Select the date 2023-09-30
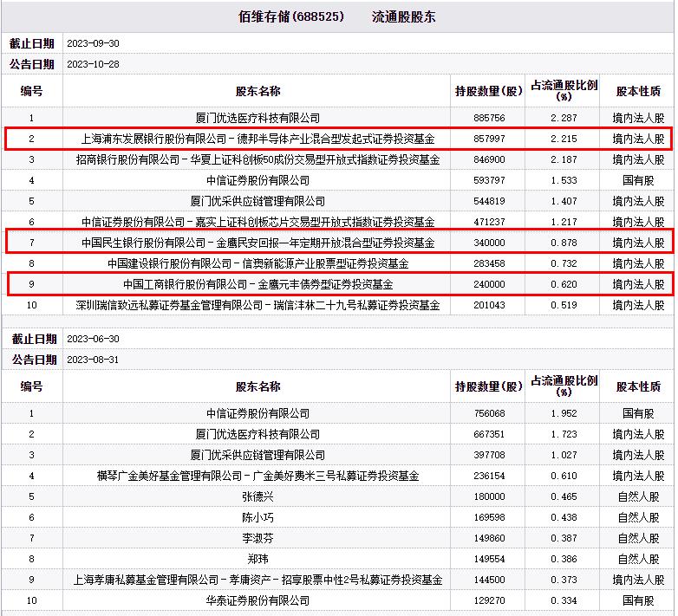678x616 pixels. (93, 43)
